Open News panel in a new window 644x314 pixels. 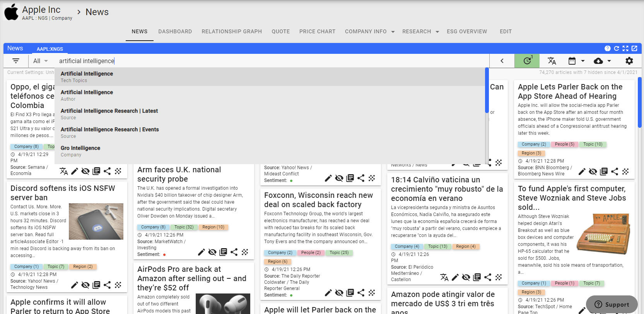pyautogui.click(x=634, y=48)
